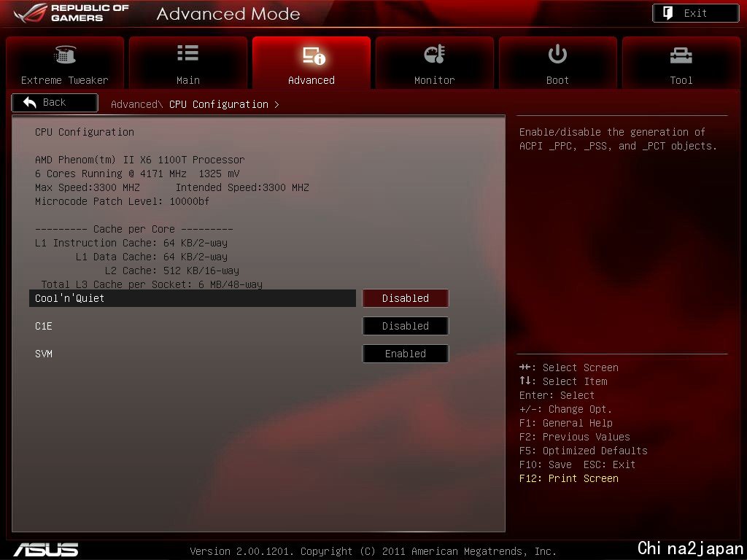Click the ASUS logo at bottom
This screenshot has height=560, width=747.
[x=46, y=550]
